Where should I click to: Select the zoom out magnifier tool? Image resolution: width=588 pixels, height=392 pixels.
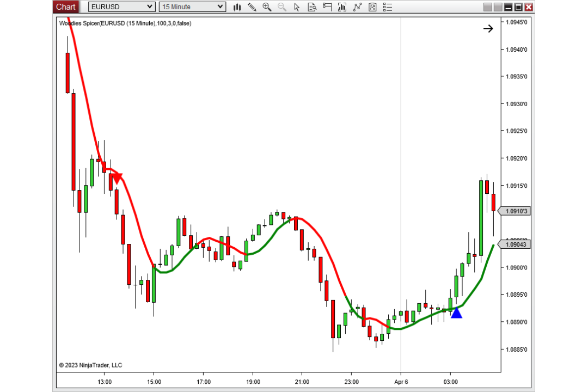click(282, 7)
